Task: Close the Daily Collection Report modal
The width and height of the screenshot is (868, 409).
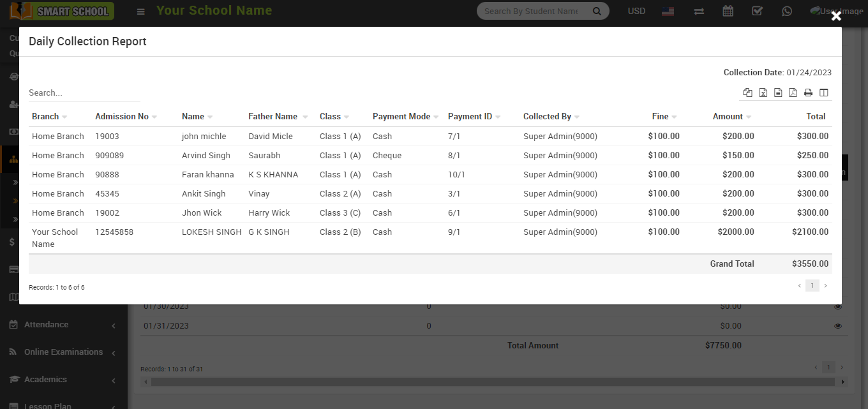Action: pos(836,17)
